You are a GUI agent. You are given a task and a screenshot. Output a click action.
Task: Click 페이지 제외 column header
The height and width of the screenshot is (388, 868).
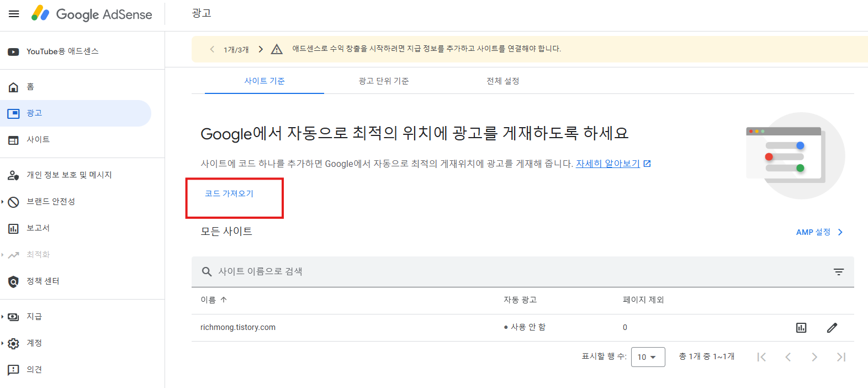[643, 300]
